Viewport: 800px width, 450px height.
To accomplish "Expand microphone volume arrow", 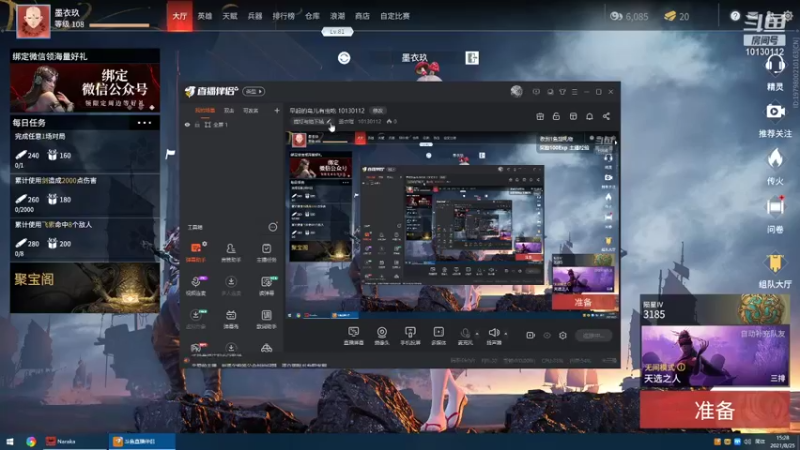I will click(477, 334).
